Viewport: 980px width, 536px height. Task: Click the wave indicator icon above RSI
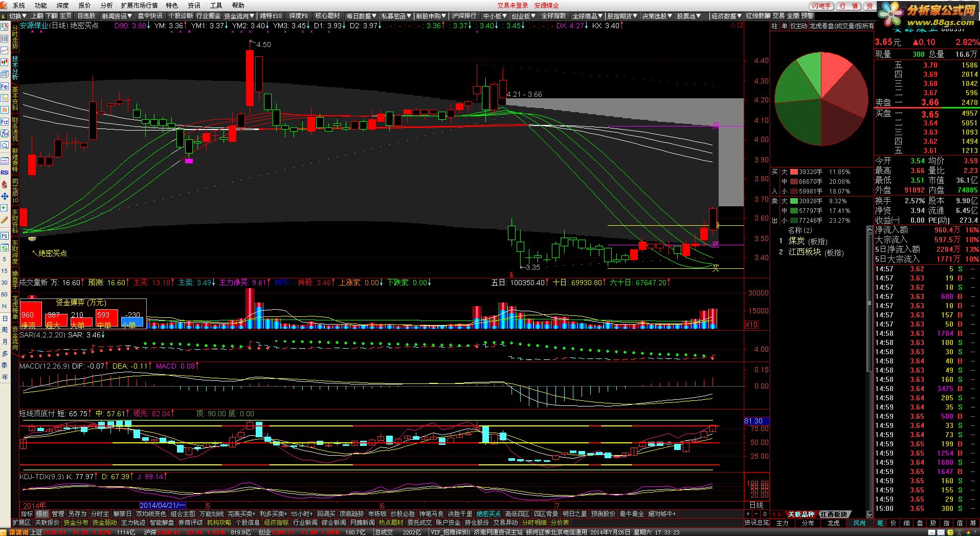click(x=5, y=161)
